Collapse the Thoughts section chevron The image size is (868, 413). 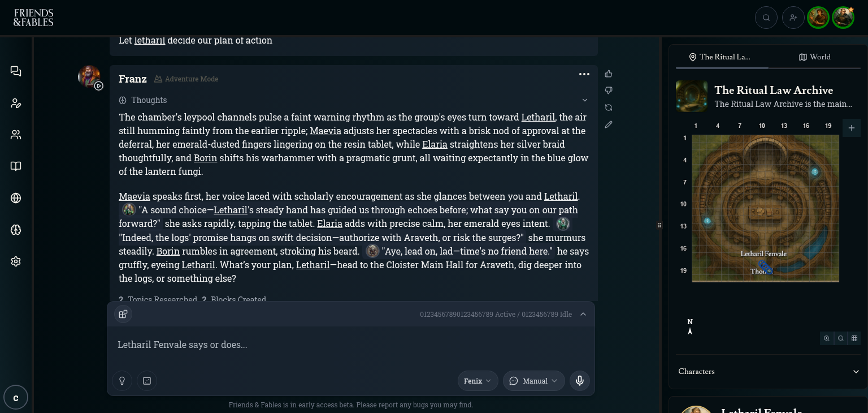(x=585, y=100)
